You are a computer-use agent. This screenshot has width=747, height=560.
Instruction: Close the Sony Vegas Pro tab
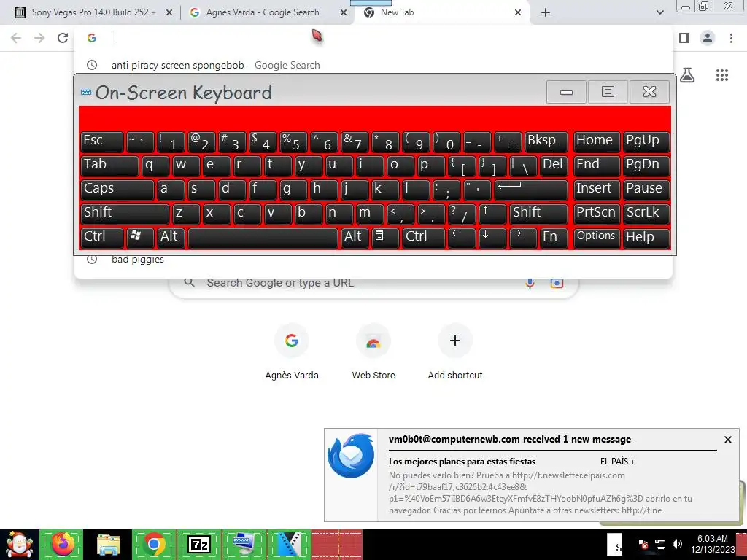(x=169, y=13)
